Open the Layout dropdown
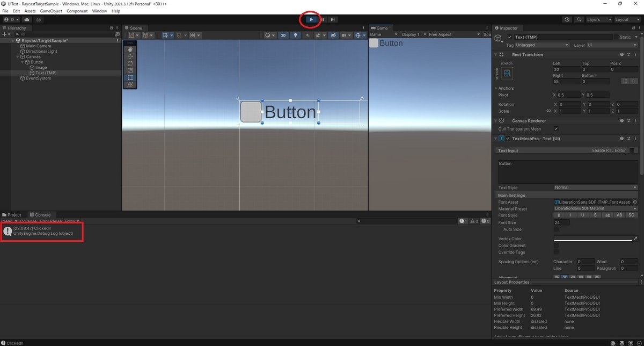644x346 pixels. [x=627, y=20]
